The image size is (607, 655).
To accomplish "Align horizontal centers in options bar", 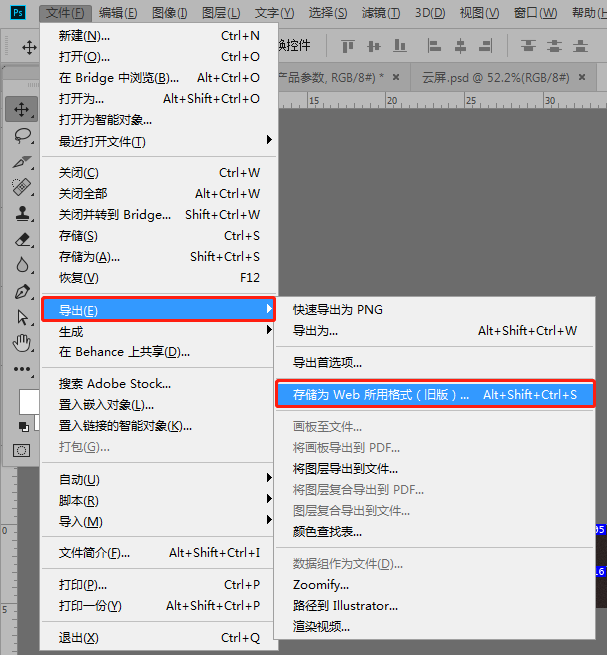I will [x=460, y=46].
